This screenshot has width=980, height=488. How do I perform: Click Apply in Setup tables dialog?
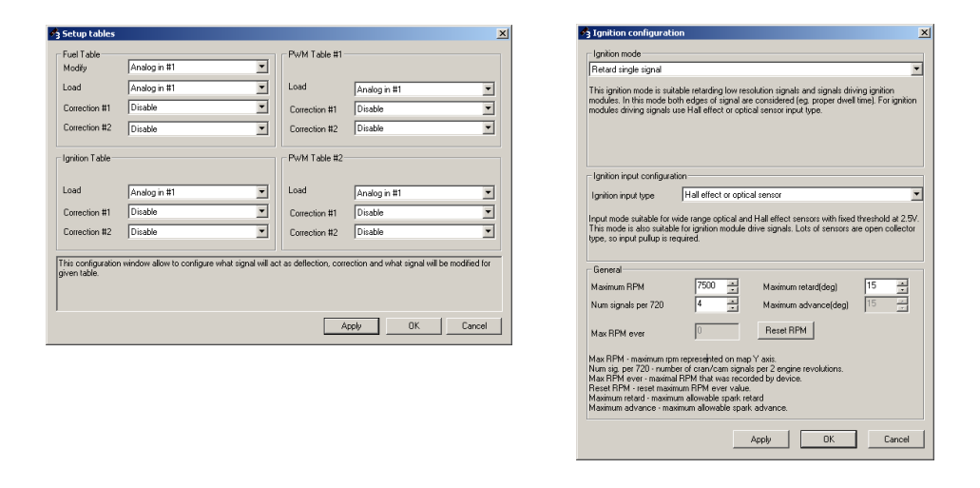click(x=351, y=325)
